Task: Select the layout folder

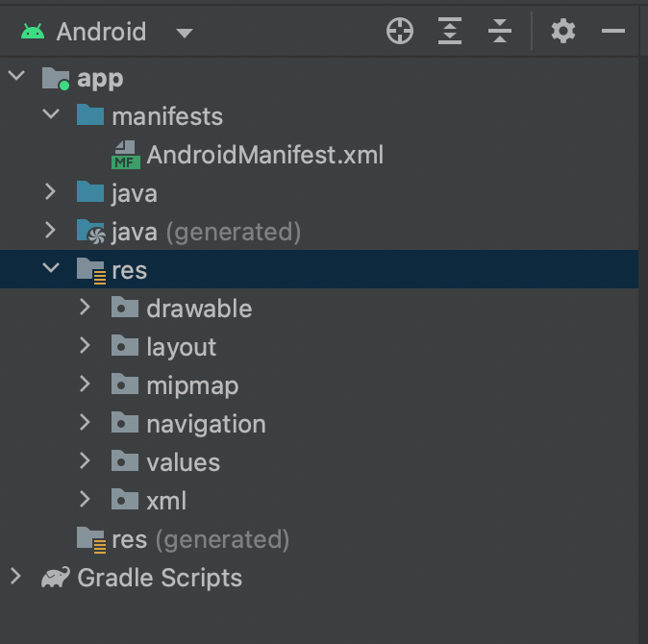Action: click(181, 347)
